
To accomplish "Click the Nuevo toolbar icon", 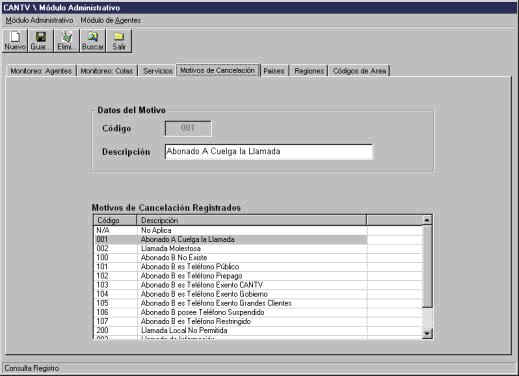I will [15, 41].
